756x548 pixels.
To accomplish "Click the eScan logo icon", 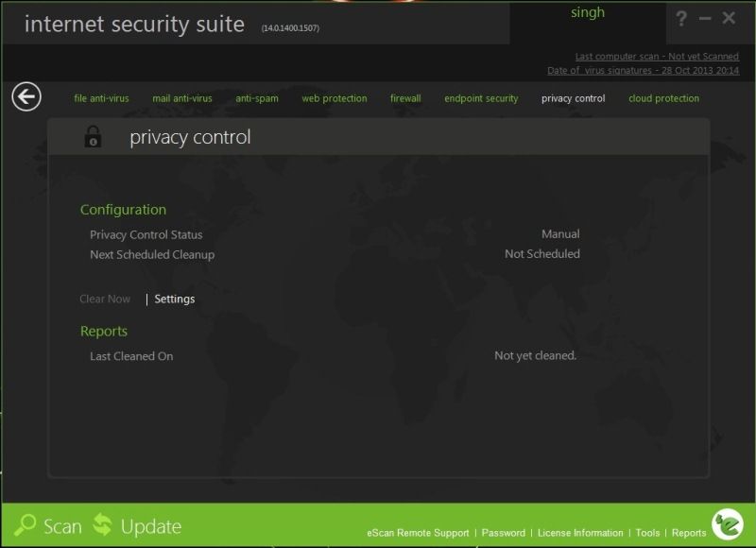I will (728, 523).
